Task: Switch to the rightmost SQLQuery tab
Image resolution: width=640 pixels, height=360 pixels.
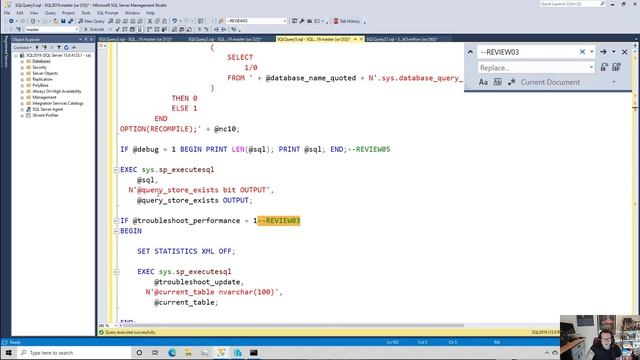Action: click(402, 39)
